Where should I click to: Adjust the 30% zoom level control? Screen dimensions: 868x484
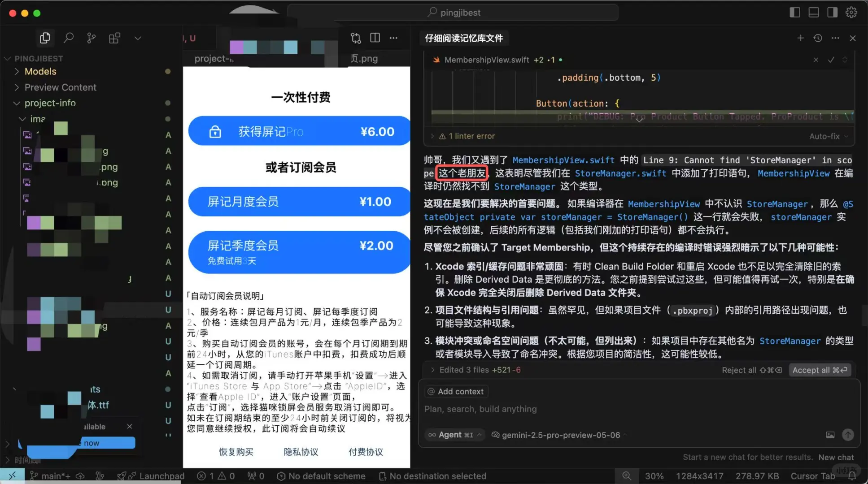654,476
